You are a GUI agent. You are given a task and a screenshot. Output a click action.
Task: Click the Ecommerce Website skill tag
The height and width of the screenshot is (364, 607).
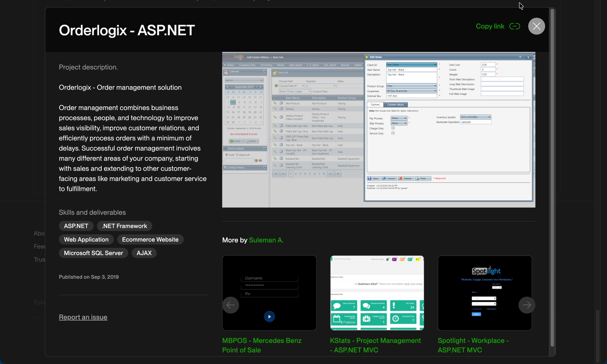(x=150, y=240)
